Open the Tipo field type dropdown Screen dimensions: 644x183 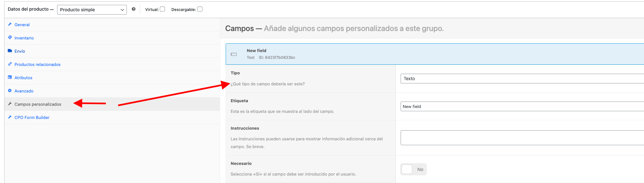pyautogui.click(x=522, y=79)
